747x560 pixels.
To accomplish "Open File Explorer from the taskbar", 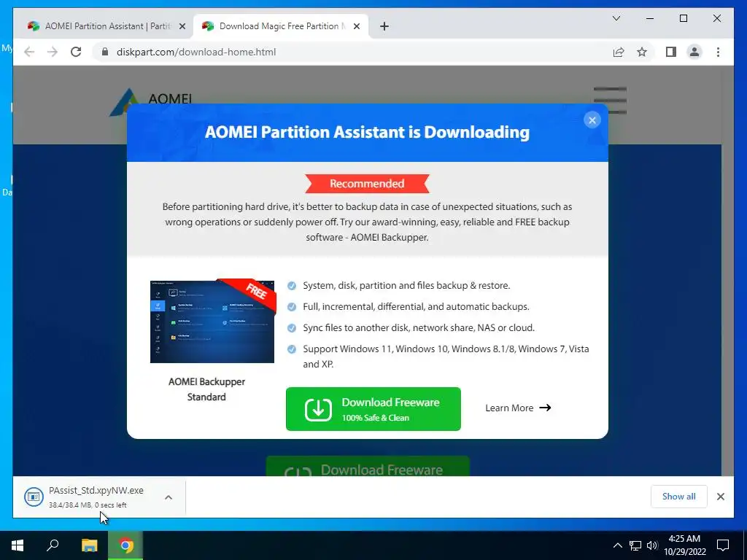I will click(x=89, y=545).
